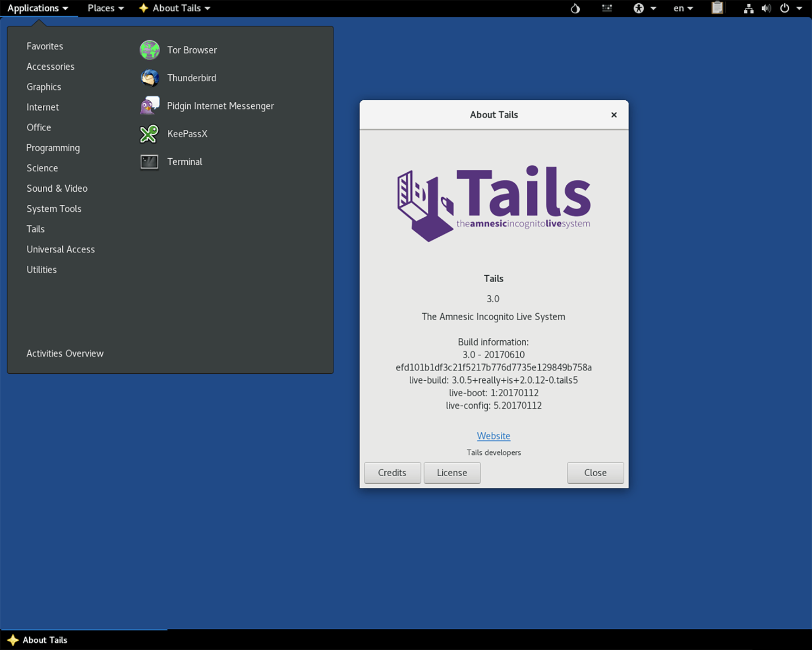This screenshot has height=650, width=812.
Task: Expand the 'en' keyboard layout dropdown
Action: 683,8
